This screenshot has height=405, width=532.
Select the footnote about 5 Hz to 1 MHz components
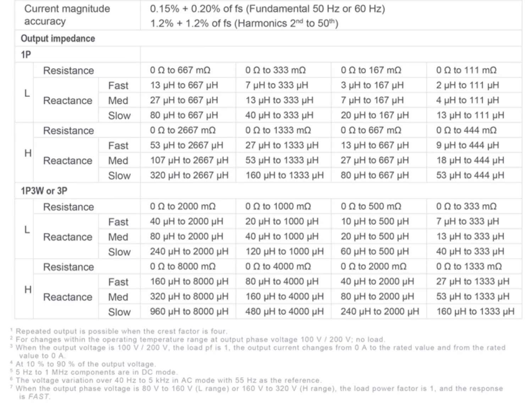(96, 372)
